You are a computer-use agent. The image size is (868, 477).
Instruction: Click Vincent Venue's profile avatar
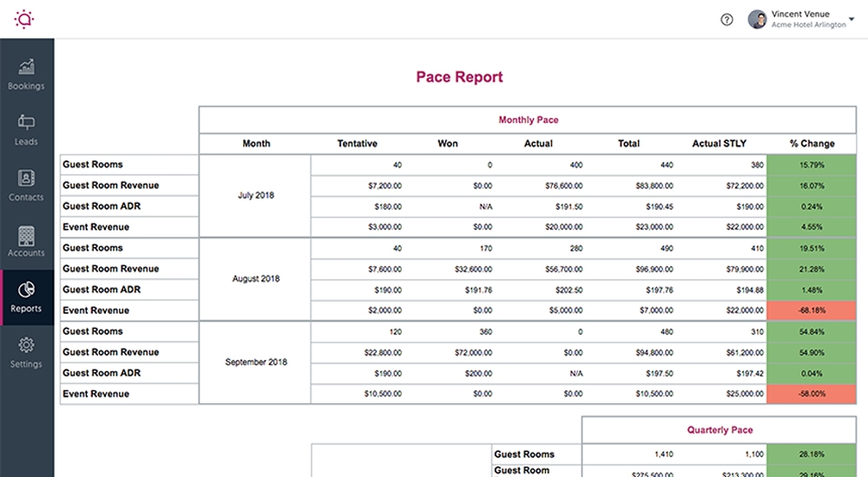[757, 19]
